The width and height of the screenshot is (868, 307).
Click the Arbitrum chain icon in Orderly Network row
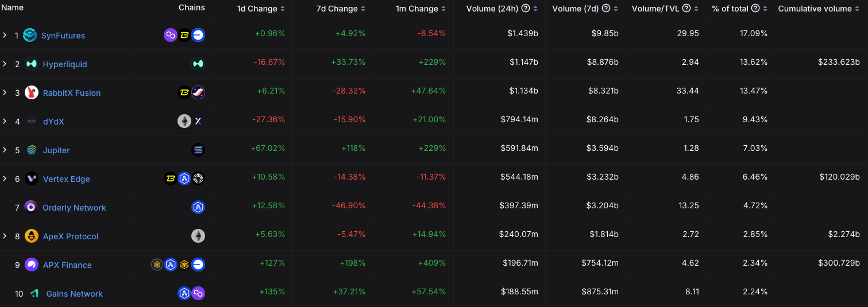(198, 208)
